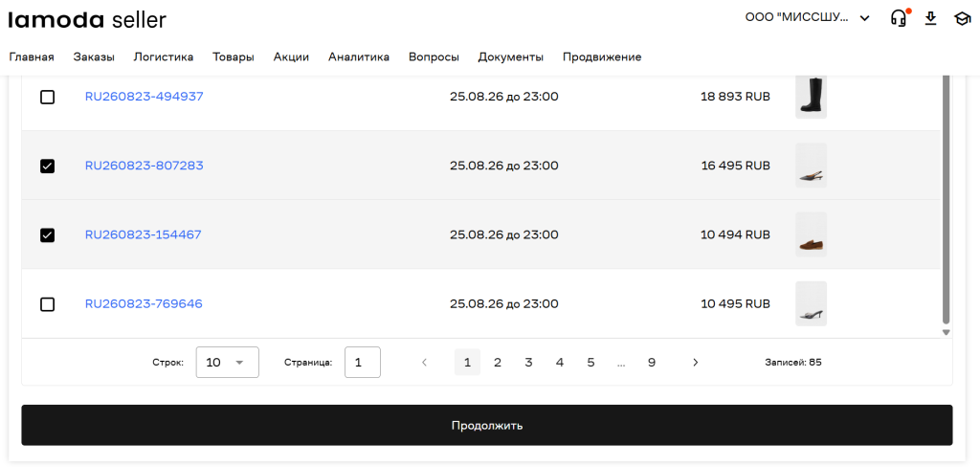Click the Записей: 85 record count
980x467 pixels.
tap(793, 363)
